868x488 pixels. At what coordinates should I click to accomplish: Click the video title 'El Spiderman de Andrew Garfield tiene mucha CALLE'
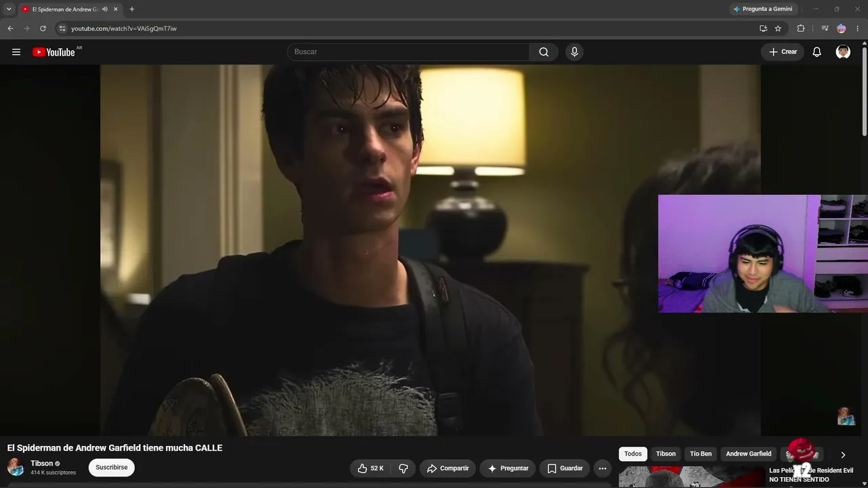coord(115,448)
